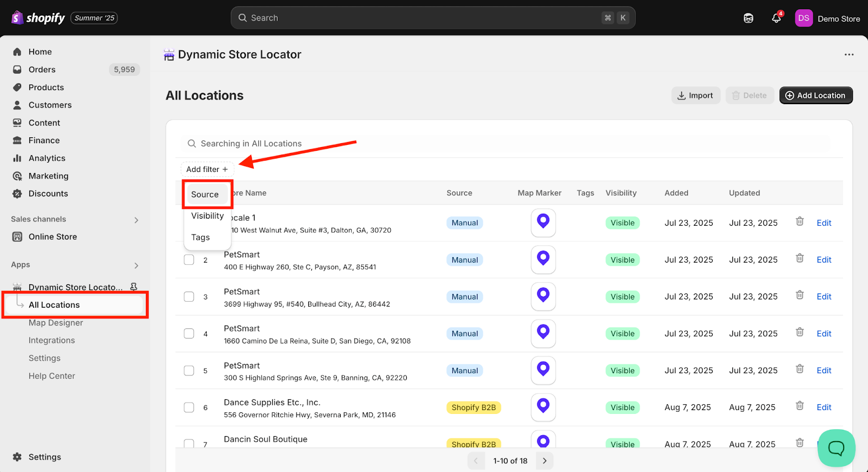Click trash icon for Dance Supplies row

tap(800, 406)
